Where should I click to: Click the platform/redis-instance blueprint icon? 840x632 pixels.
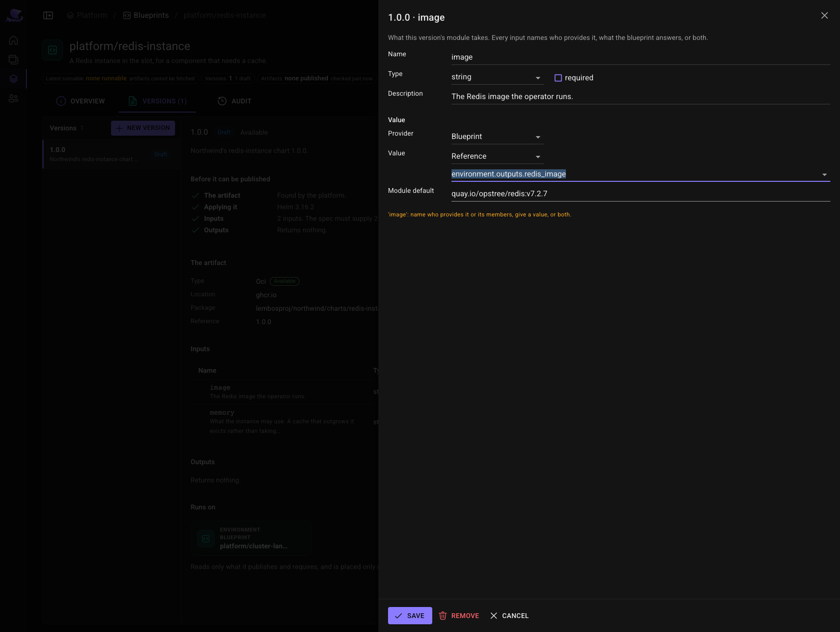click(52, 50)
